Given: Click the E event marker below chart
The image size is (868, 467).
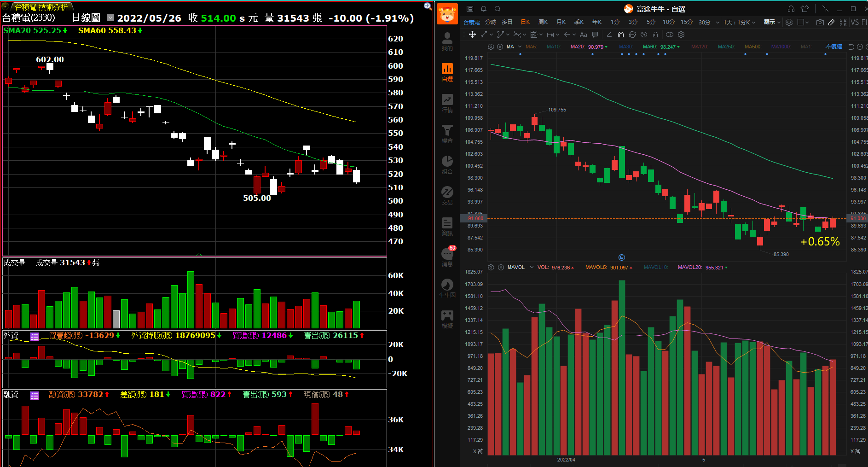Looking at the screenshot, I should tap(622, 257).
